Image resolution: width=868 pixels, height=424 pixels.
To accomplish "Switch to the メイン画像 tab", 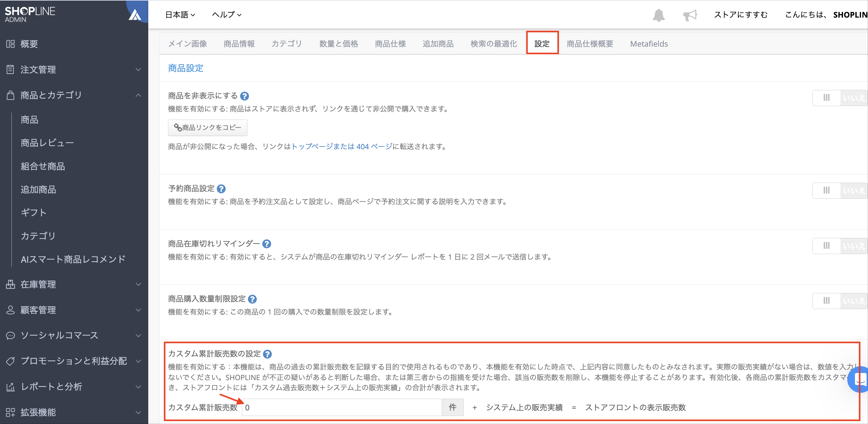I will pos(188,44).
